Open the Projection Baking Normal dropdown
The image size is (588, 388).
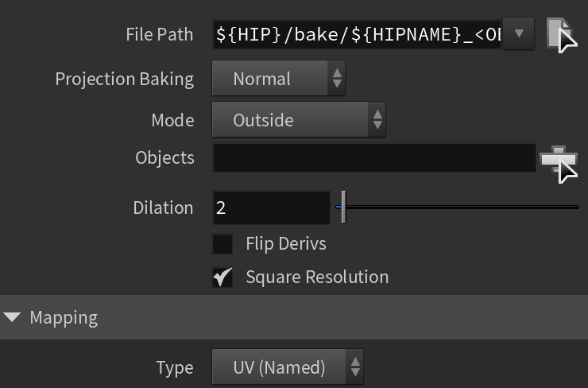coord(279,79)
